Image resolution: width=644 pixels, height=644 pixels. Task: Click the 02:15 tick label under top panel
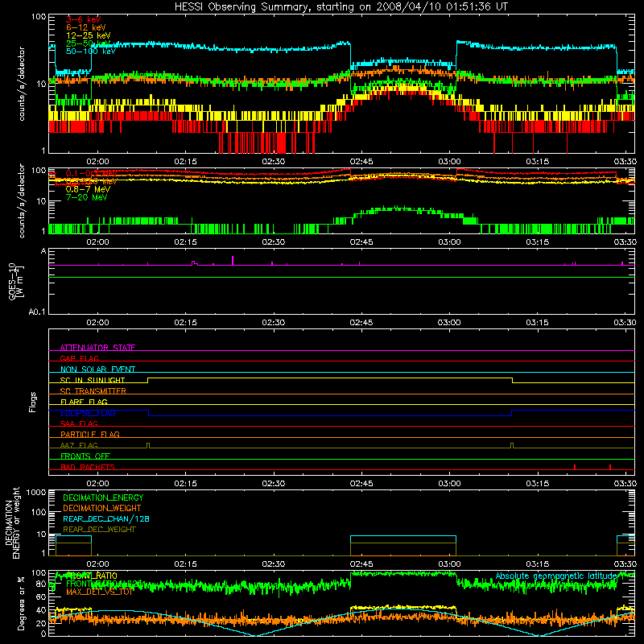tap(185, 162)
